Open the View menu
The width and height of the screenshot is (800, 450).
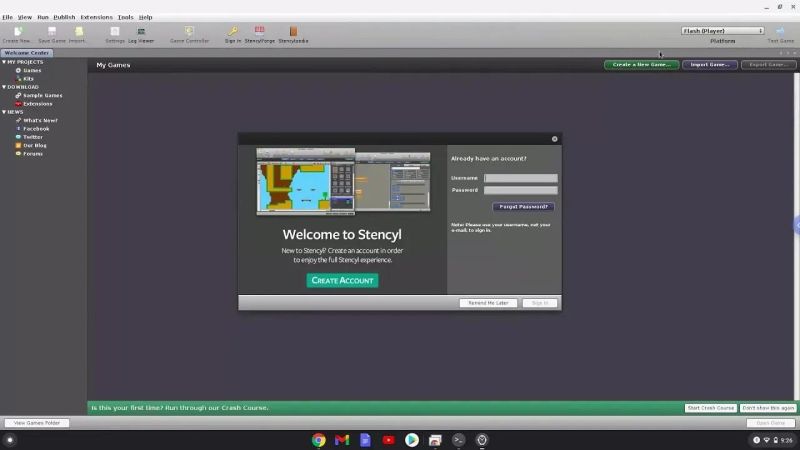pos(24,17)
